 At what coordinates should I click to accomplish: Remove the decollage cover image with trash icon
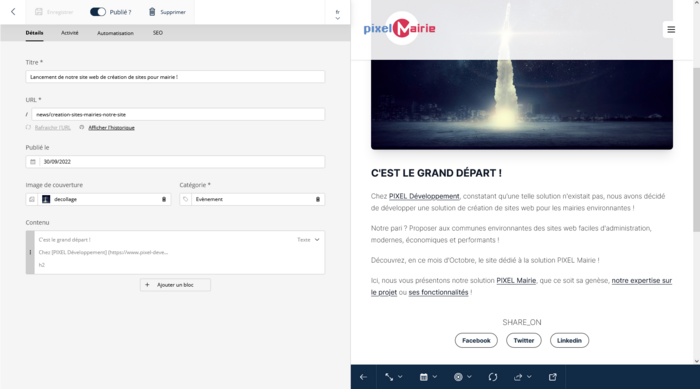pos(164,199)
